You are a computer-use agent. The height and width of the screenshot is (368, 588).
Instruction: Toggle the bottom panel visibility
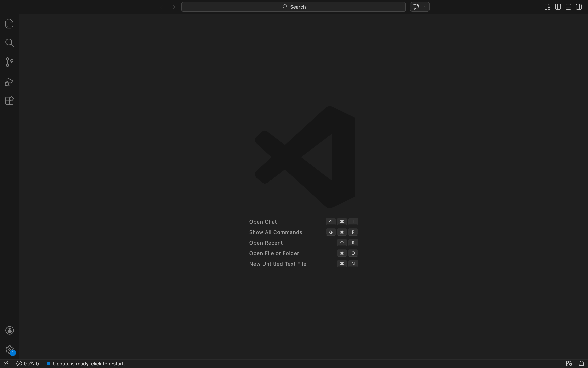568,7
